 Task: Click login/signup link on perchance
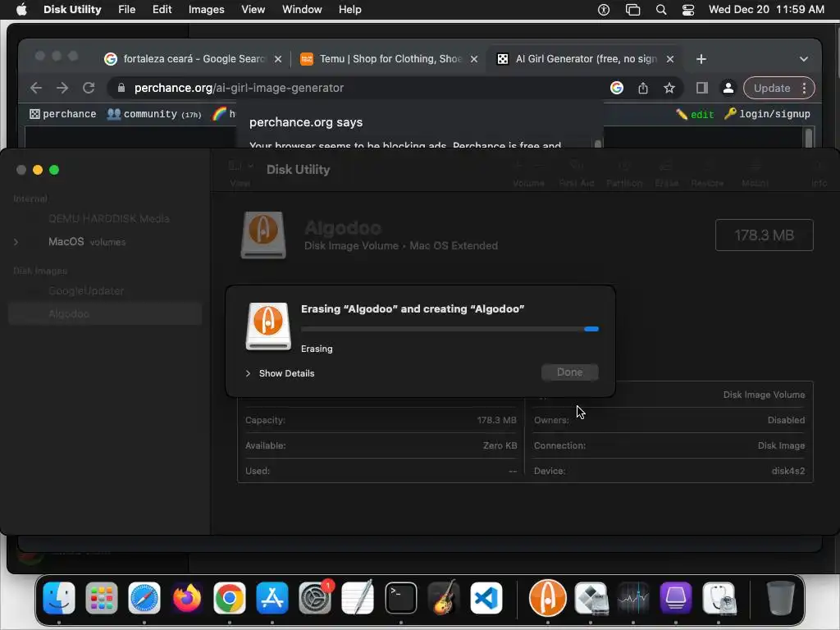[x=767, y=114]
